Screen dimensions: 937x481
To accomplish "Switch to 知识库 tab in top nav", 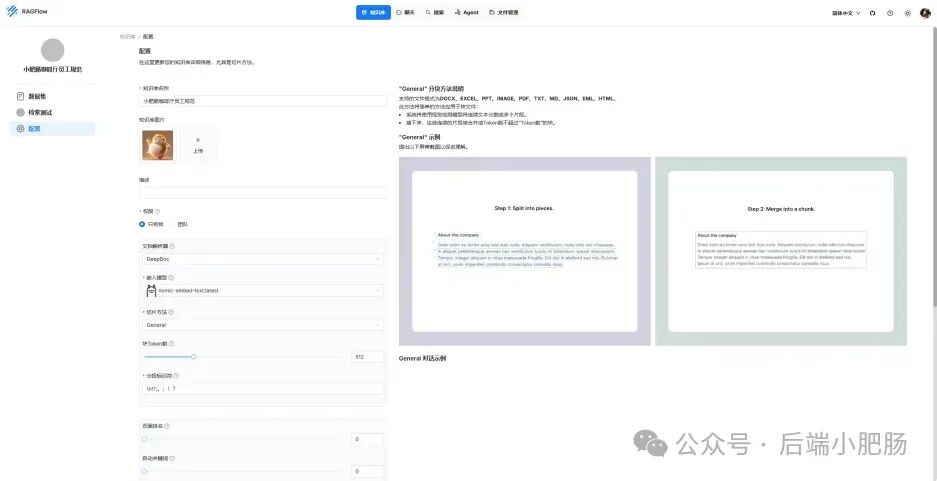I will point(373,13).
